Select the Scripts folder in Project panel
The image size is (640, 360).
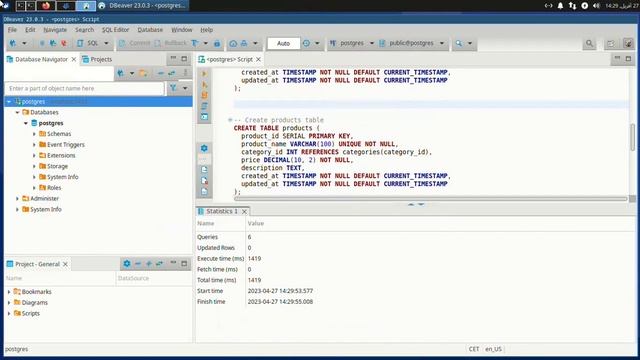[27, 313]
